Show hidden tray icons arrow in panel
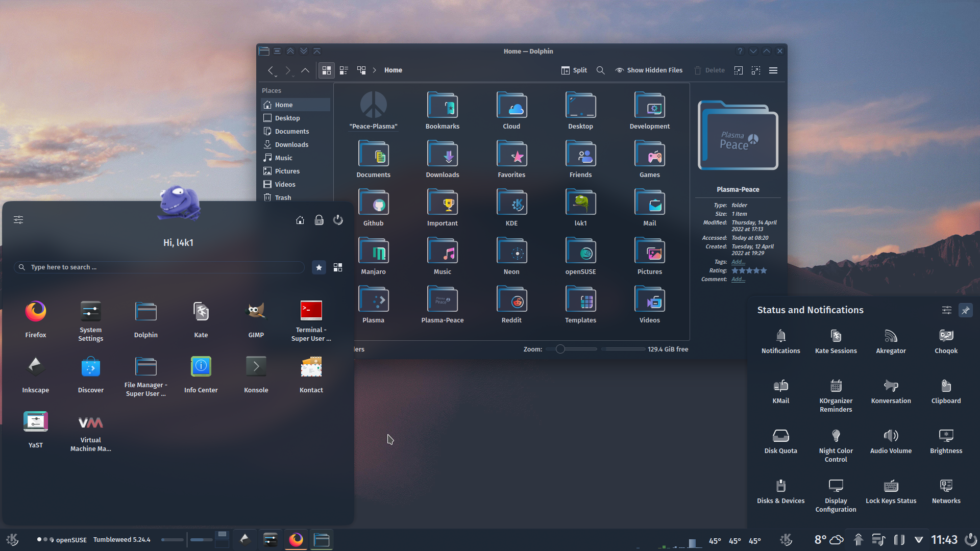 pos(919,539)
